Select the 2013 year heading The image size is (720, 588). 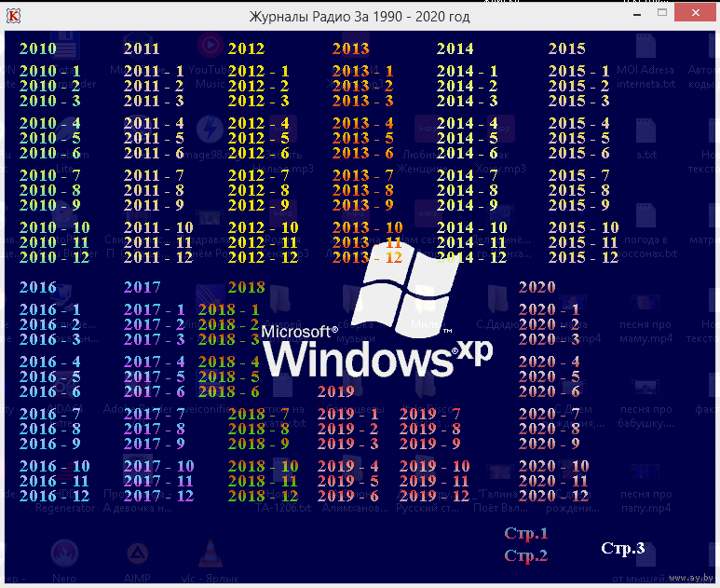(351, 48)
